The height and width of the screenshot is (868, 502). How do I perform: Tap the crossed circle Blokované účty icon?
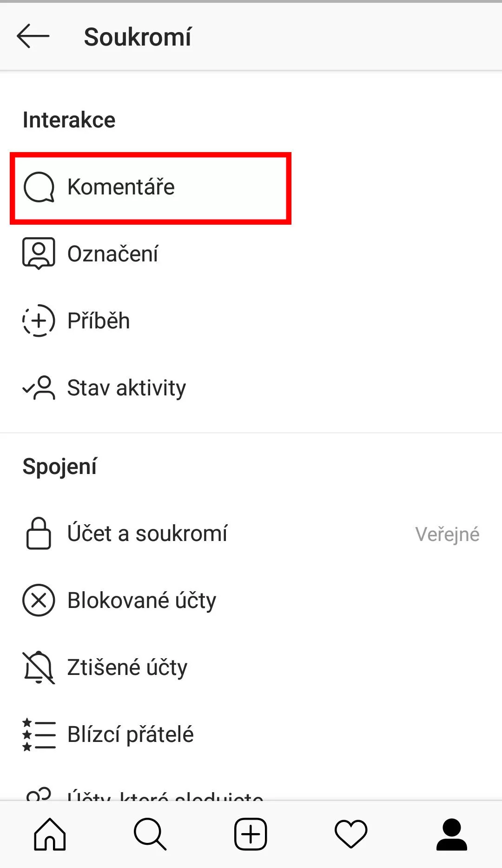point(39,600)
